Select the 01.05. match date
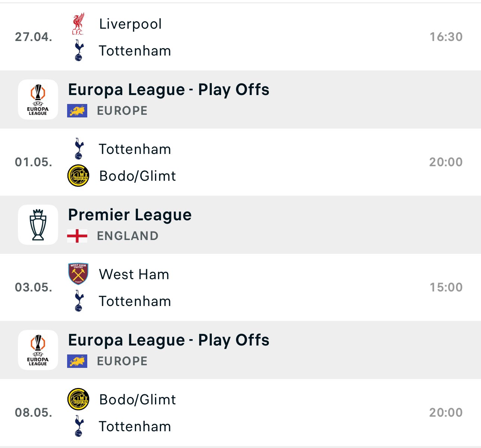 click(34, 162)
